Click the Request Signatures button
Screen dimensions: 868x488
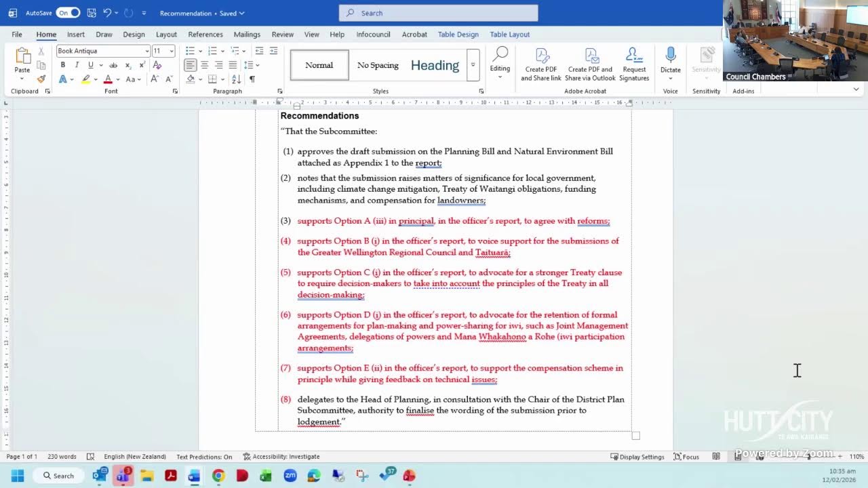634,64
